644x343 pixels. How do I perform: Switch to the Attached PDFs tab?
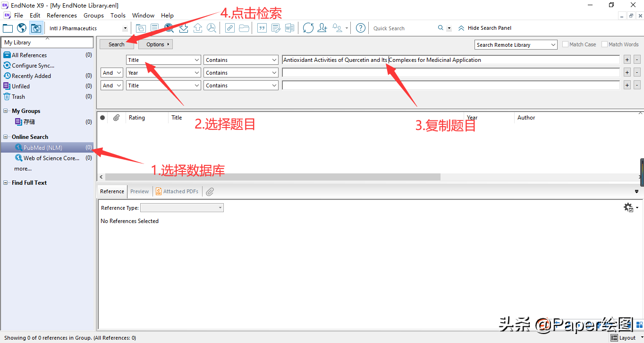click(x=177, y=191)
